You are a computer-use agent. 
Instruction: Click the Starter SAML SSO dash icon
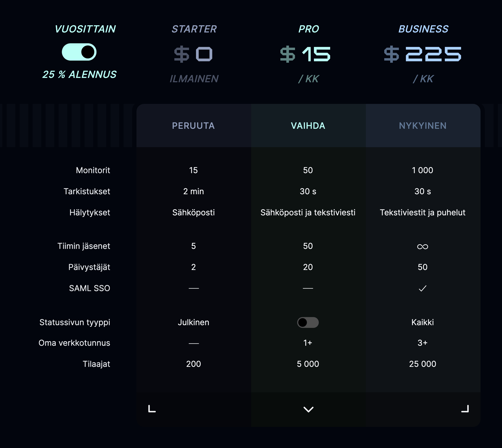point(194,288)
